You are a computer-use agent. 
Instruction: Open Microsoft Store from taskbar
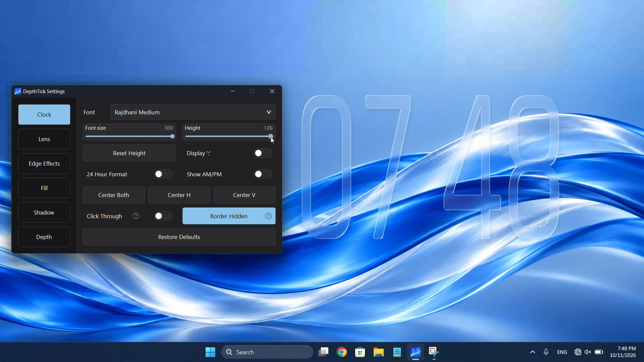(361, 352)
